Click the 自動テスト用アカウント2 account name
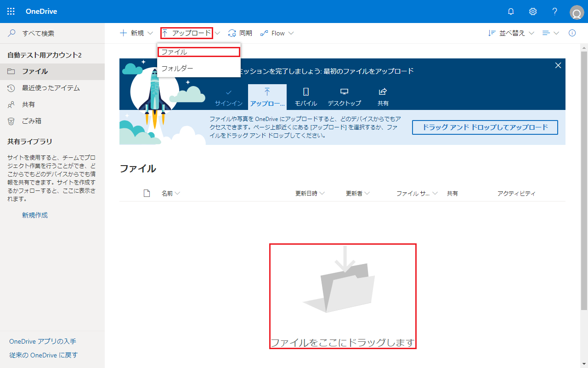 (45, 55)
